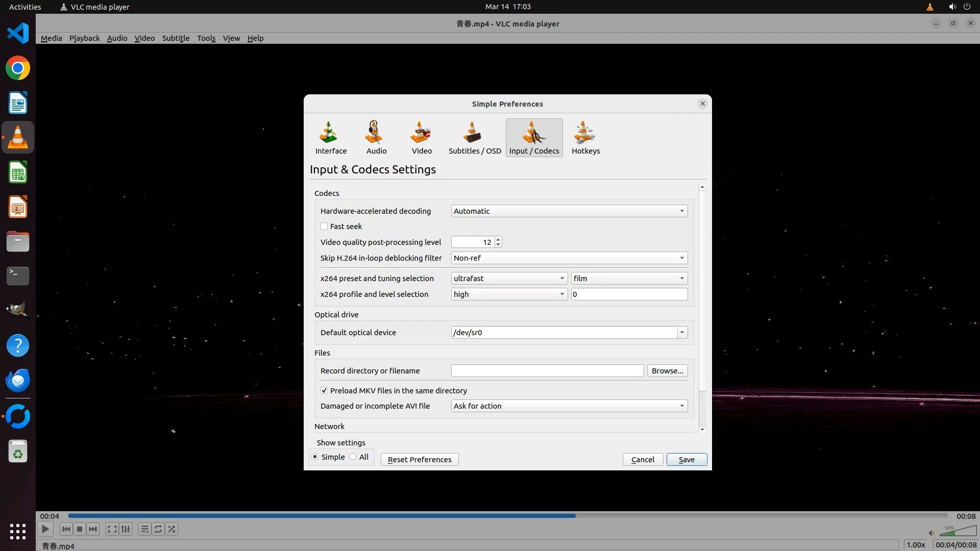Viewport: 980px width, 551px height.
Task: Expand Damaged or incomplete AVI dropdown
Action: [569, 406]
